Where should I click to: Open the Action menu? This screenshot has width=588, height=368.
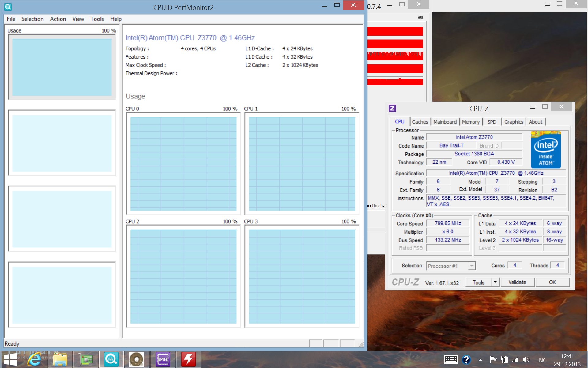point(58,19)
